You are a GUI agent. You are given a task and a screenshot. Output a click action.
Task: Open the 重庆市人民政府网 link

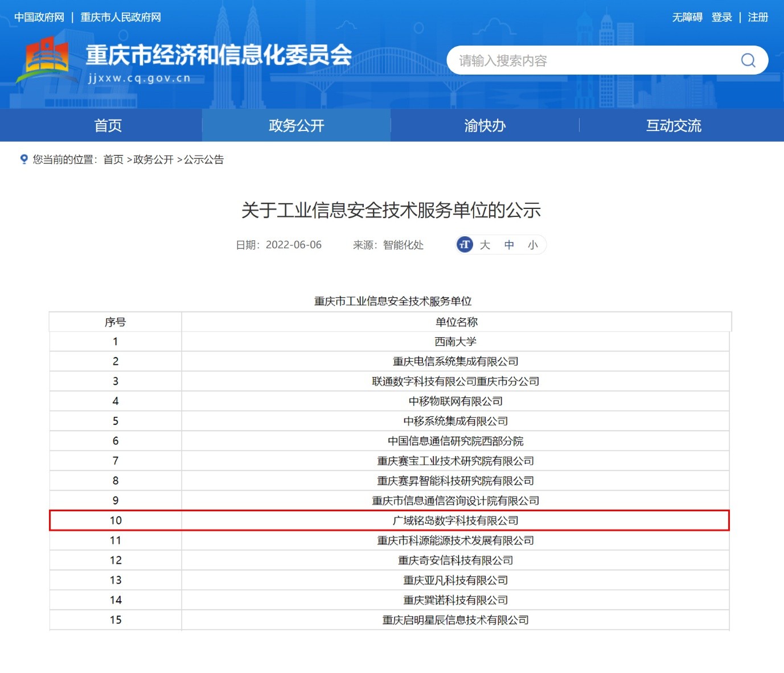(121, 17)
